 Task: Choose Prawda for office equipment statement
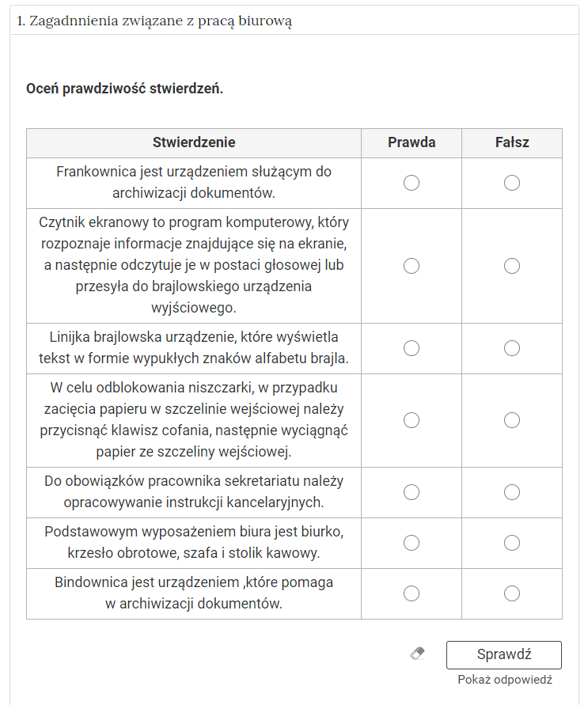pyautogui.click(x=412, y=543)
